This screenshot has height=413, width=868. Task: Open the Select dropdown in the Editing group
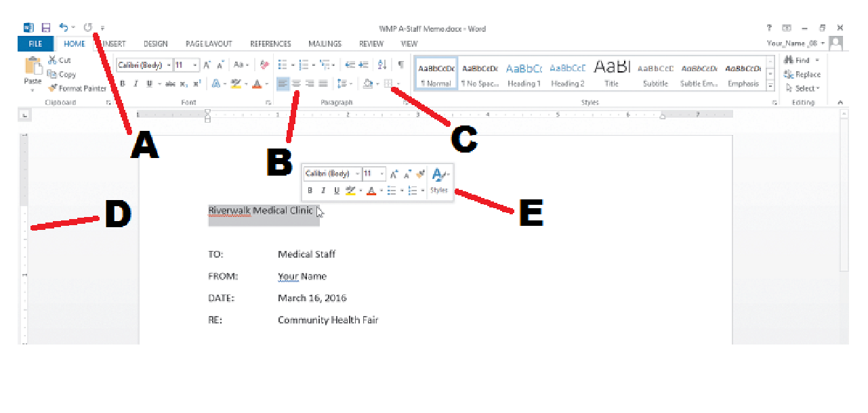(x=802, y=88)
